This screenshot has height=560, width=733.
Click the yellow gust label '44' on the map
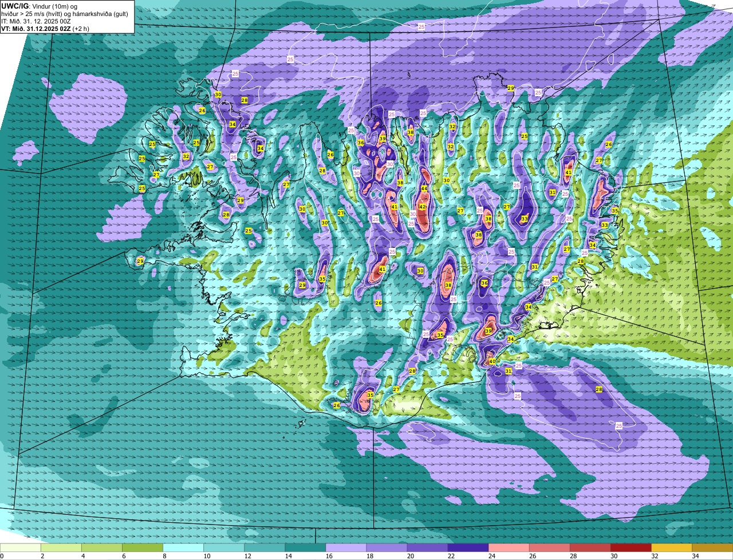424,188
